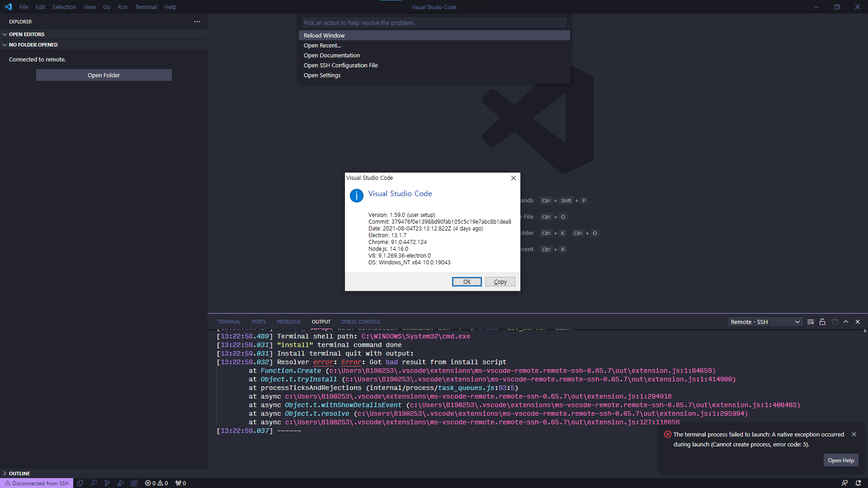
Task: Click the action picker input field
Action: coord(434,22)
